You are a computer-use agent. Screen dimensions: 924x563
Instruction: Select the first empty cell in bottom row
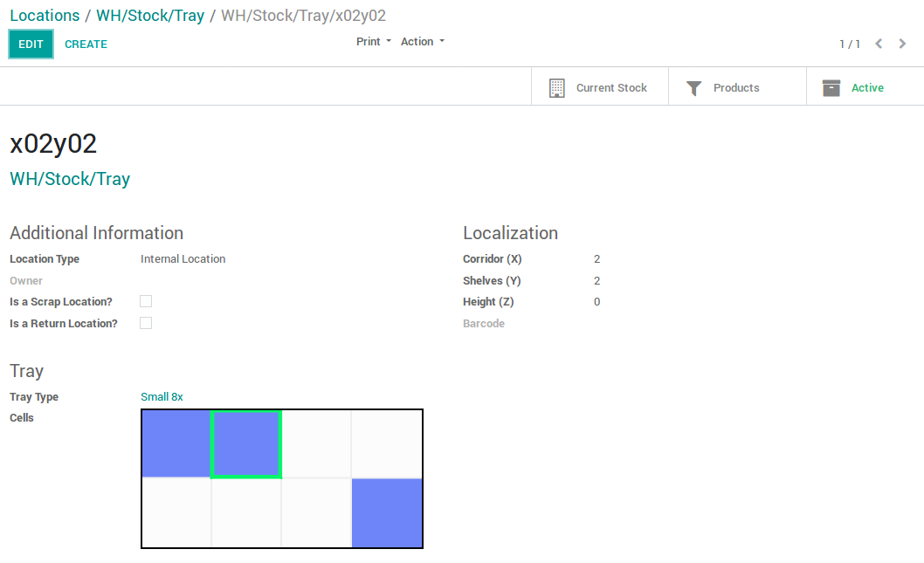click(x=176, y=513)
